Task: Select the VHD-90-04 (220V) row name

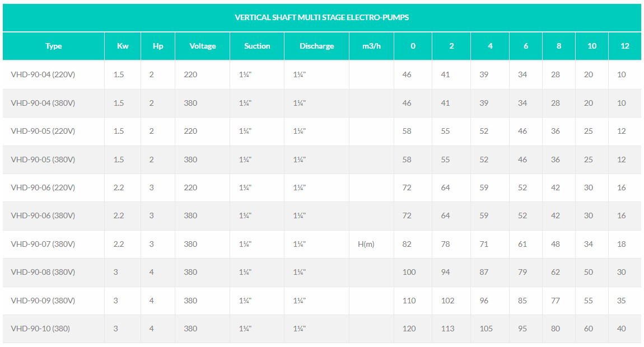Action: pyautogui.click(x=43, y=75)
